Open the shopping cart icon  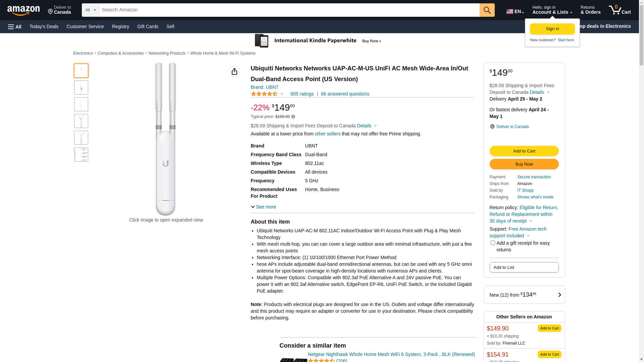619,10
